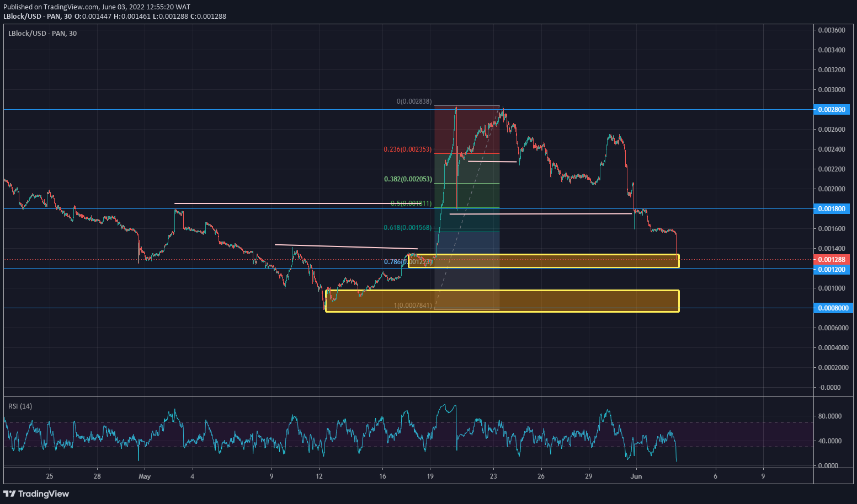
Task: Select the LBlock/USD - PAN, 30 OHLC header line
Action: (x=115, y=16)
